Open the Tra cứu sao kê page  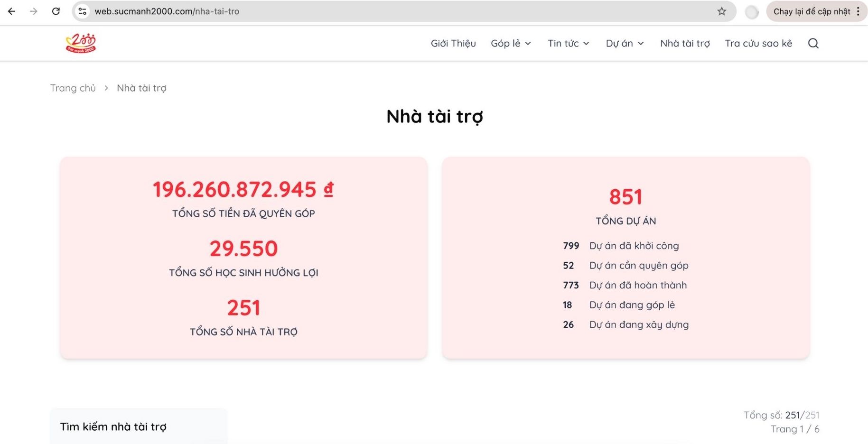[x=758, y=43]
